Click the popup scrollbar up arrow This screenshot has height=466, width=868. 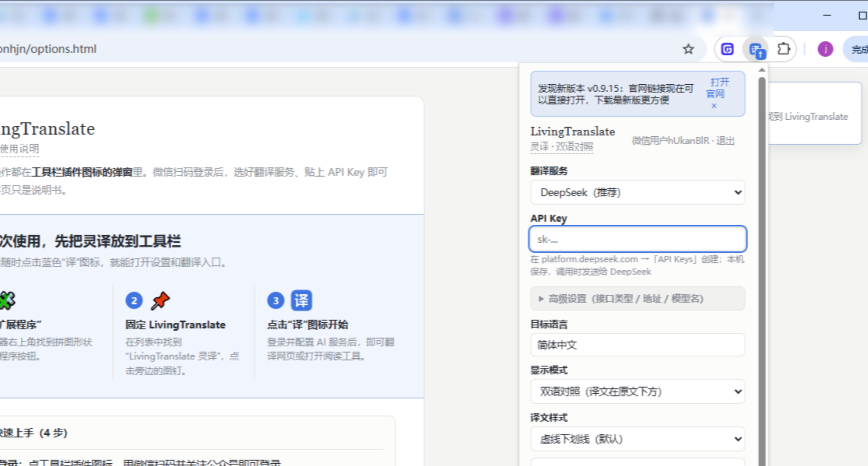762,70
